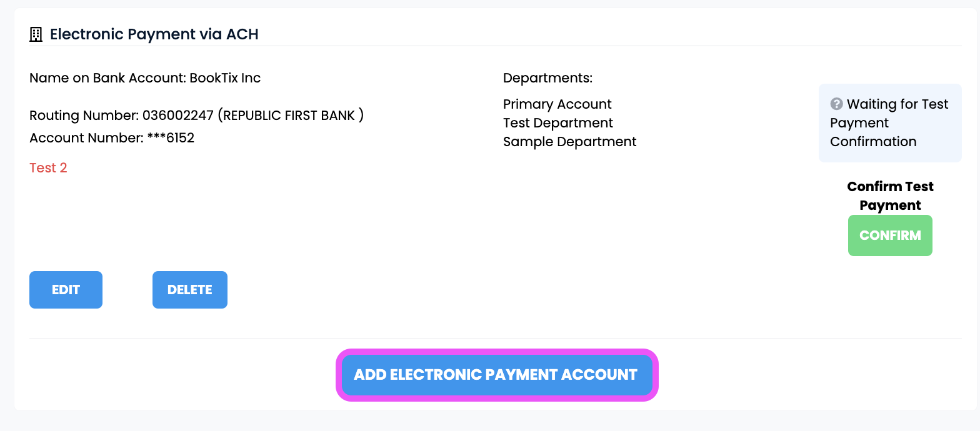Click the Electronic Payment via ACH heading
The image size is (980, 431).
[x=154, y=34]
